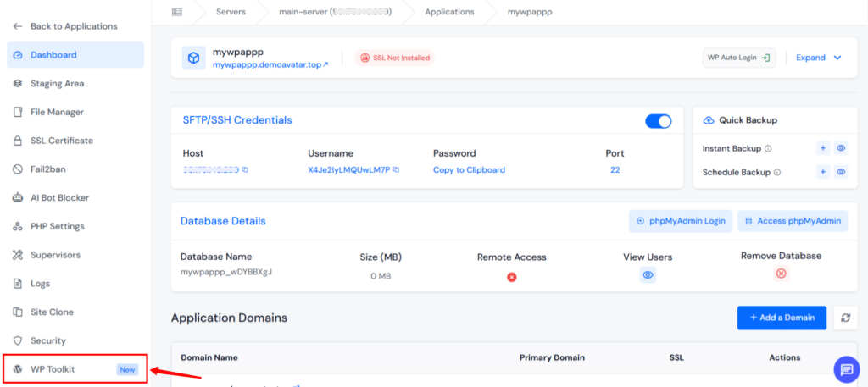Click the SSL column header

[676, 357]
